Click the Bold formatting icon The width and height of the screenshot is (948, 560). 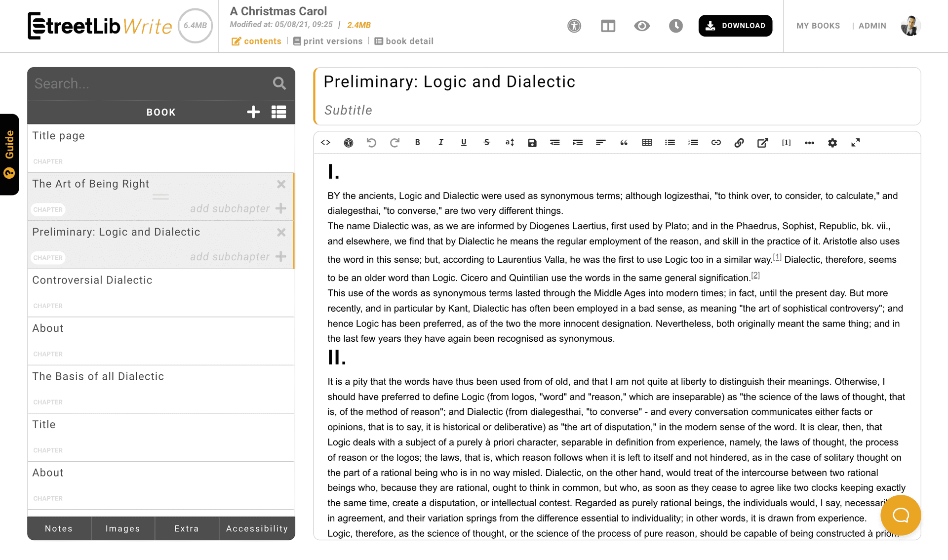tap(418, 142)
